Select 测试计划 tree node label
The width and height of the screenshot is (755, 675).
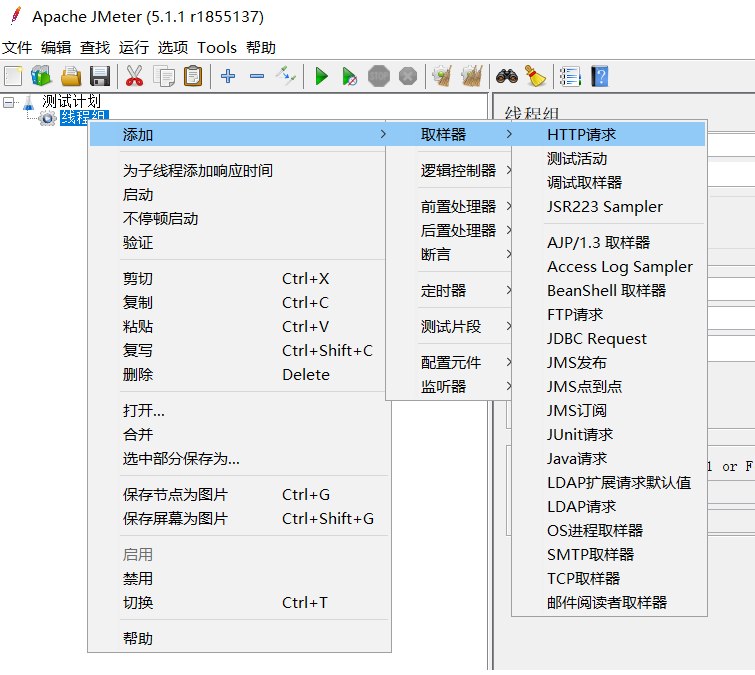(71, 102)
